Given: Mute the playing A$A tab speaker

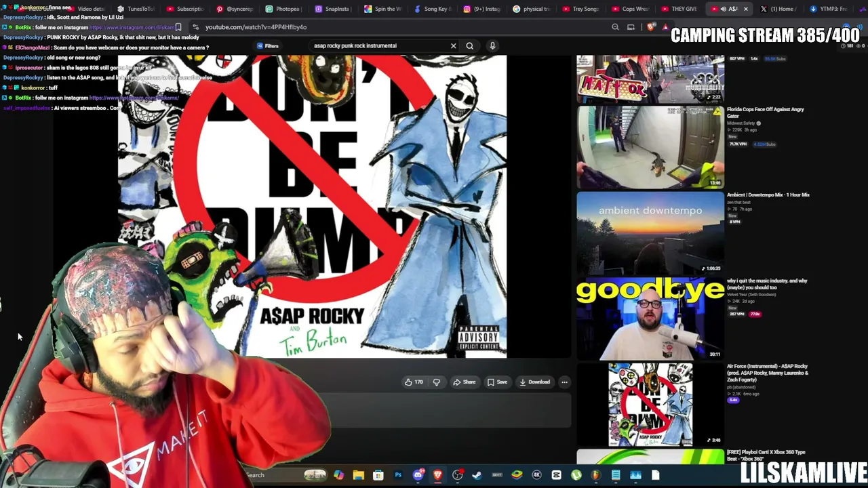Looking at the screenshot, I should click(724, 9).
